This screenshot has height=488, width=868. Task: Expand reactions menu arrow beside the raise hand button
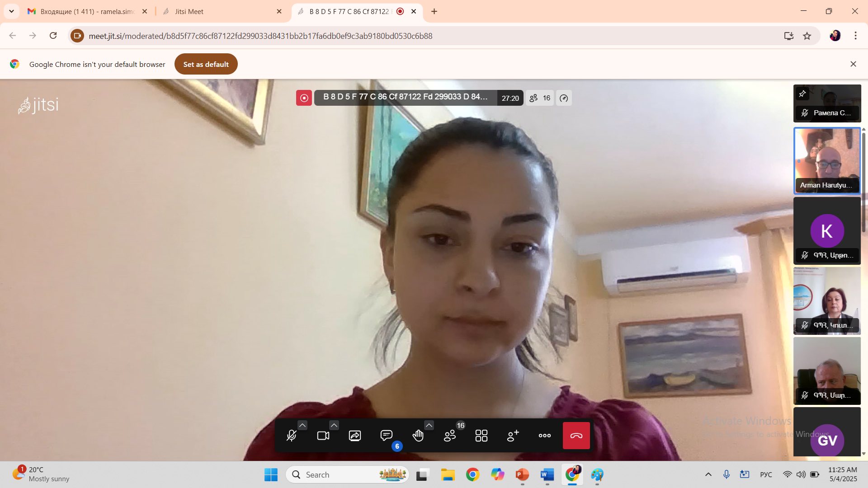[429, 425]
